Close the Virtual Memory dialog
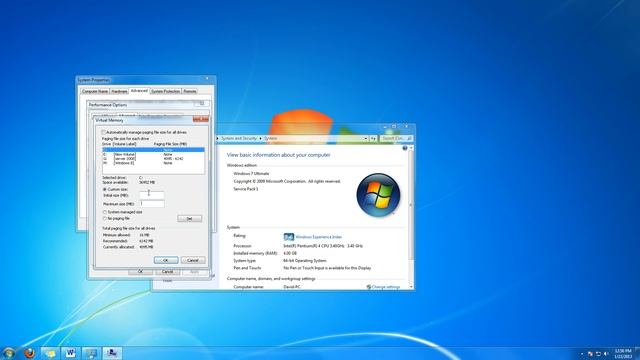Image resolution: width=640 pixels, height=360 pixels. click(200, 119)
